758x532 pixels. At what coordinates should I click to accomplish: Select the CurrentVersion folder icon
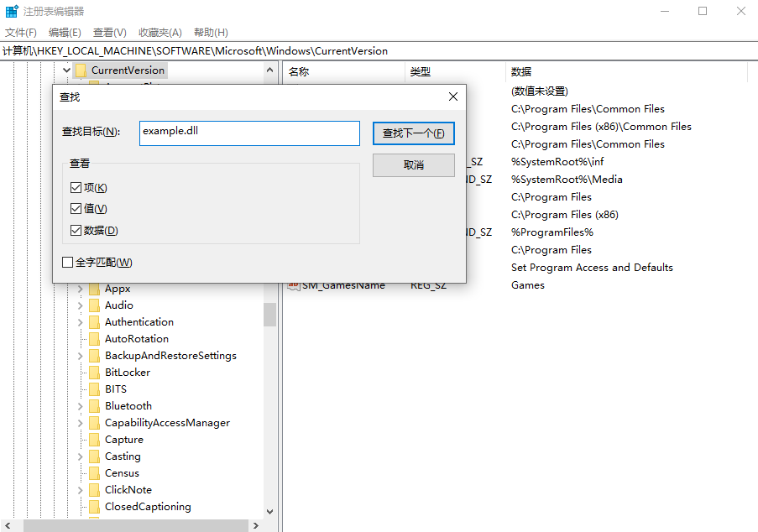pyautogui.click(x=81, y=70)
